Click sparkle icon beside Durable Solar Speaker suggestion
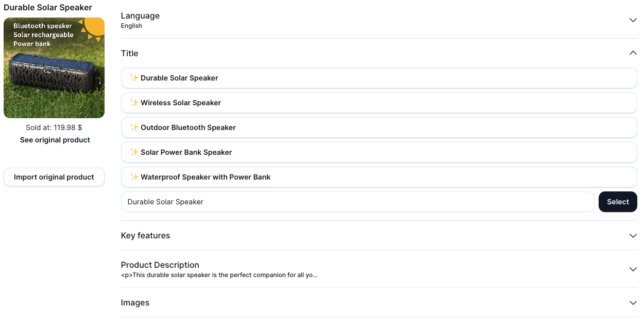The width and height of the screenshot is (644, 323). pos(134,78)
